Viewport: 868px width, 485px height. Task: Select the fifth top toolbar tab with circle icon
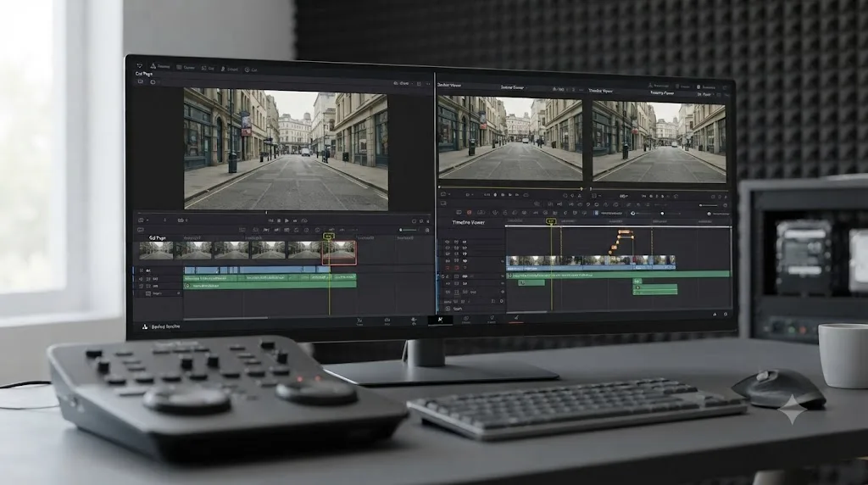(251, 70)
